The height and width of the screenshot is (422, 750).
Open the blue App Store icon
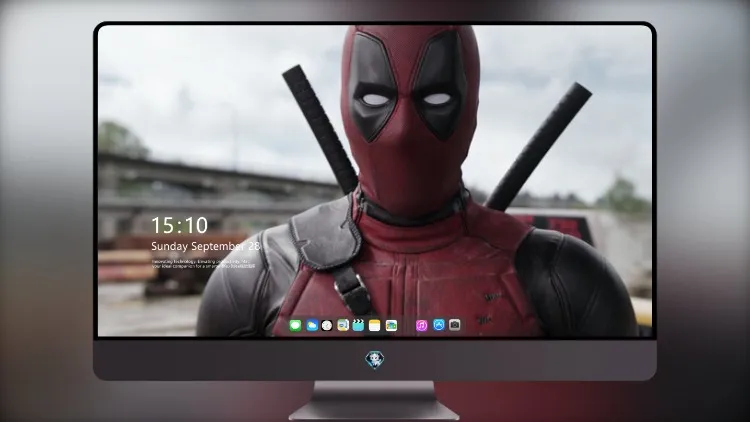click(439, 325)
